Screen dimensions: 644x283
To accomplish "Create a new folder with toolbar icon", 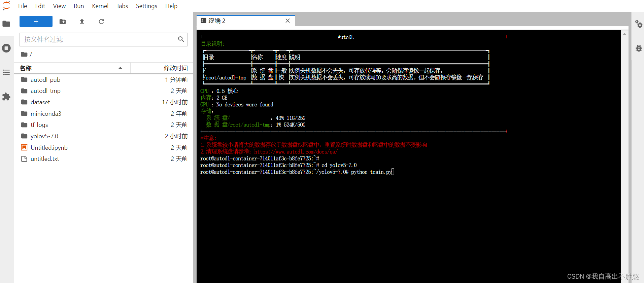I will pyautogui.click(x=63, y=22).
